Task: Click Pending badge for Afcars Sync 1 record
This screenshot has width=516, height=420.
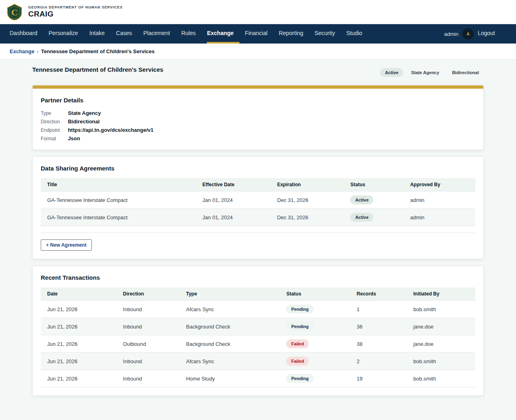Action: pyautogui.click(x=300, y=309)
